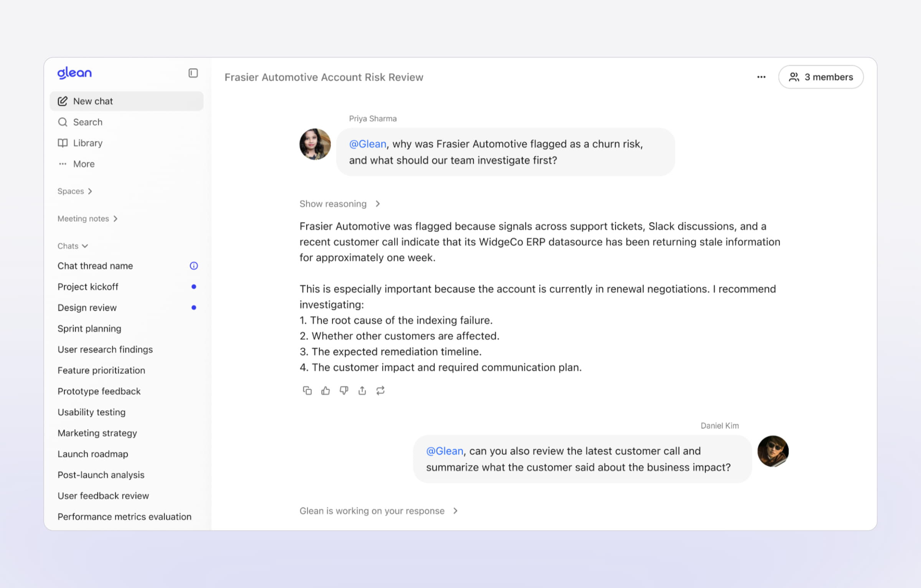
Task: Click Daniel Kim's avatar
Action: coord(773,451)
